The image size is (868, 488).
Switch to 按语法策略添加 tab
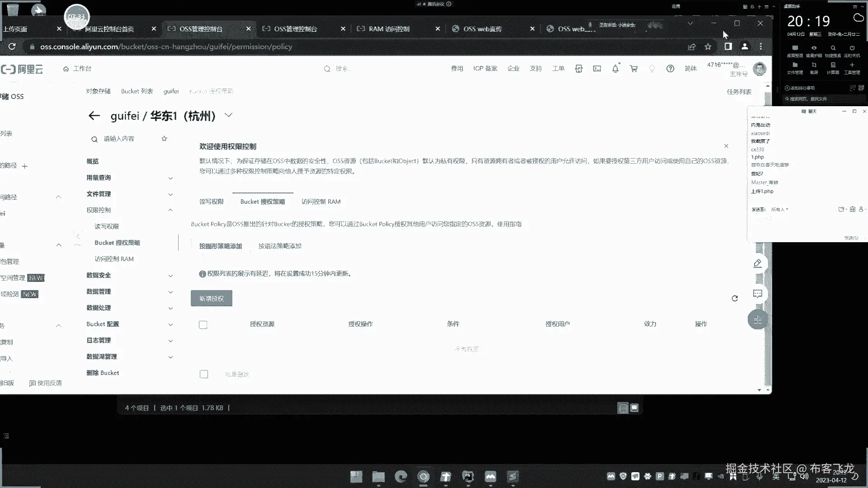point(279,246)
